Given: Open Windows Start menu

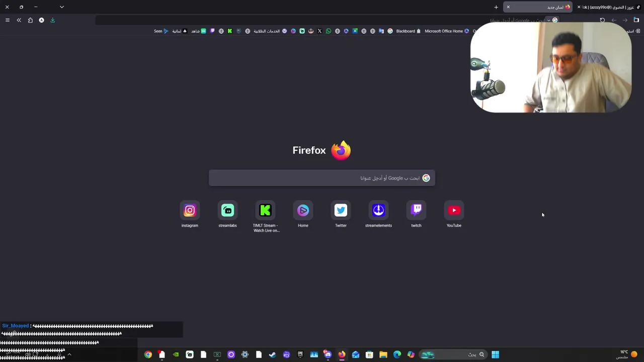Looking at the screenshot, I should pyautogui.click(x=495, y=354).
